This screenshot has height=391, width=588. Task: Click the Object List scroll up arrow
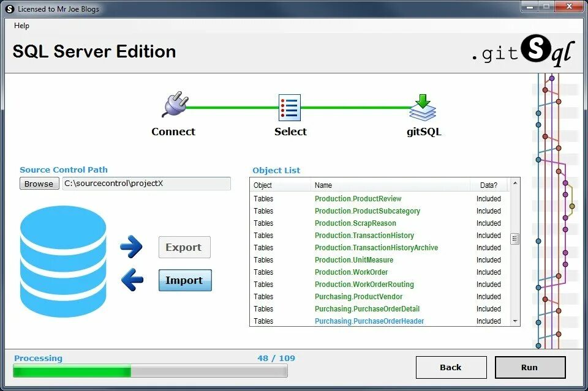(x=515, y=183)
